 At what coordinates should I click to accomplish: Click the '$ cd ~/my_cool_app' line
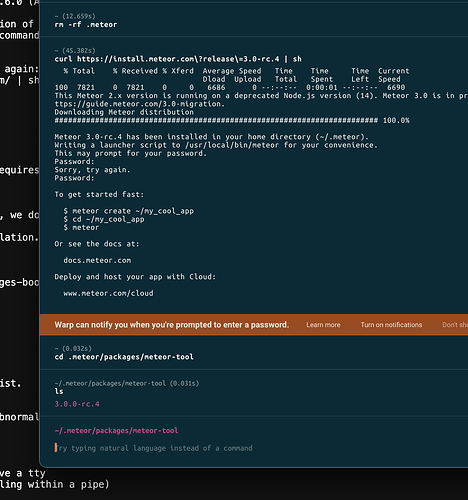(104, 219)
